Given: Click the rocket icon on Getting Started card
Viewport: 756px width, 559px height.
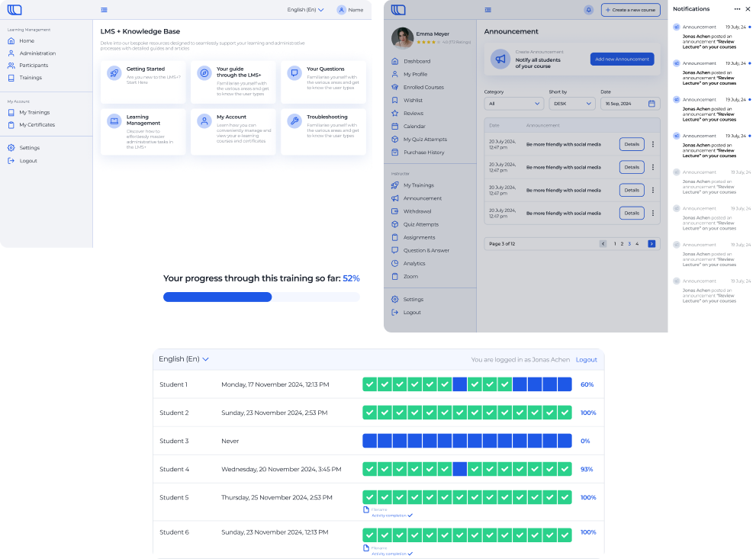Looking at the screenshot, I should [x=114, y=73].
